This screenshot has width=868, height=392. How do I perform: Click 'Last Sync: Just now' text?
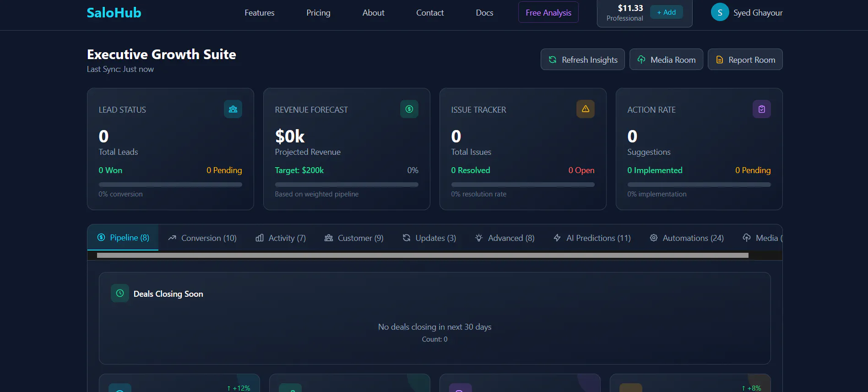[120, 69]
